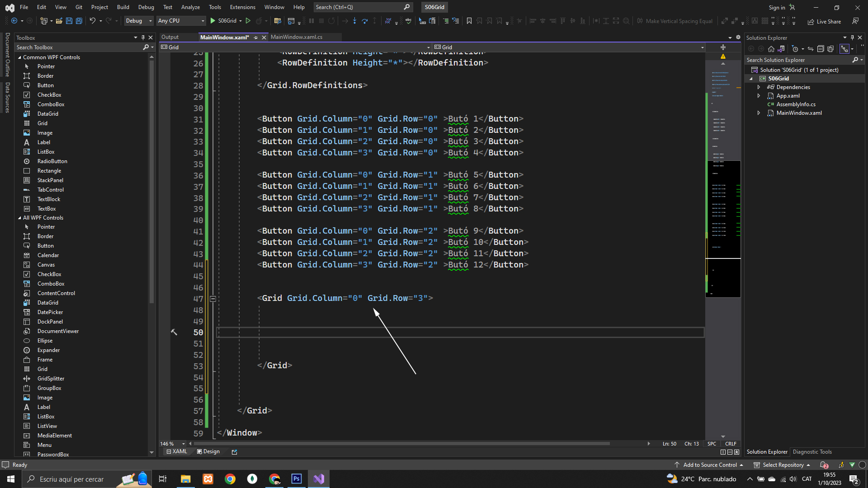Click Add to Source Control
The width and height of the screenshot is (868, 488).
point(710,465)
